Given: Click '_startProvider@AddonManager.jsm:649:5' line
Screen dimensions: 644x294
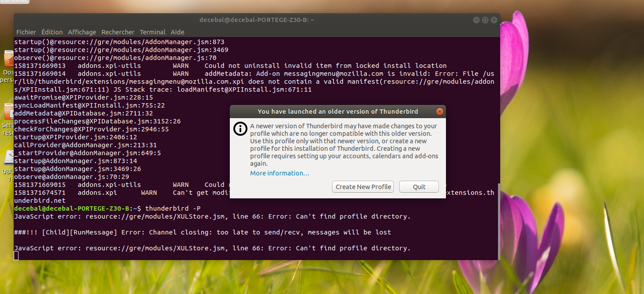Looking at the screenshot, I should point(87,153).
